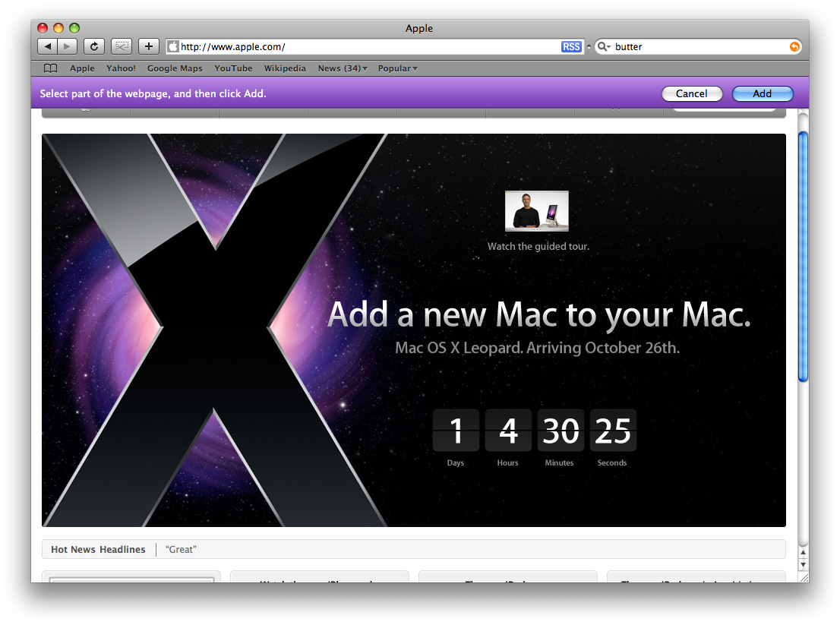This screenshot has width=840, height=625.
Task: Click the scroll up arrow
Action: (803, 552)
